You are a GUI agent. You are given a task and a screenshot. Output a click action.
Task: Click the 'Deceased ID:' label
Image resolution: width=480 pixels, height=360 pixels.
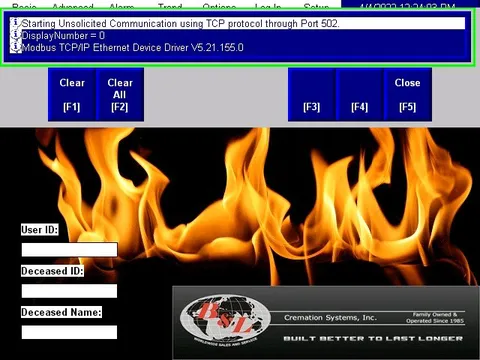click(52, 271)
